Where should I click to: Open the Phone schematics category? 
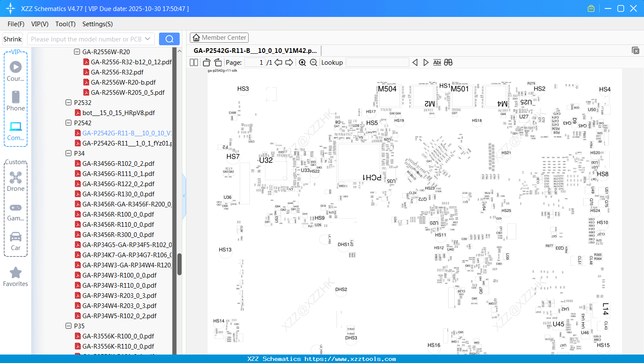click(x=16, y=101)
